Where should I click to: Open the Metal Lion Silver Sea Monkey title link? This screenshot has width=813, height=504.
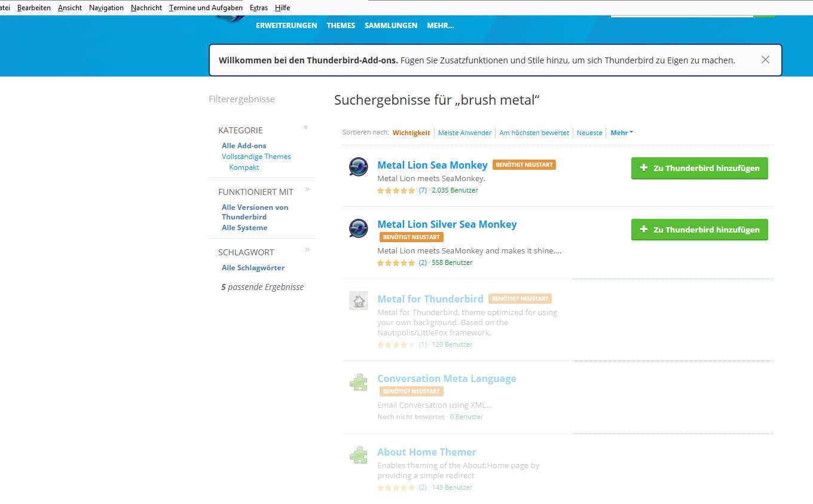pos(447,224)
